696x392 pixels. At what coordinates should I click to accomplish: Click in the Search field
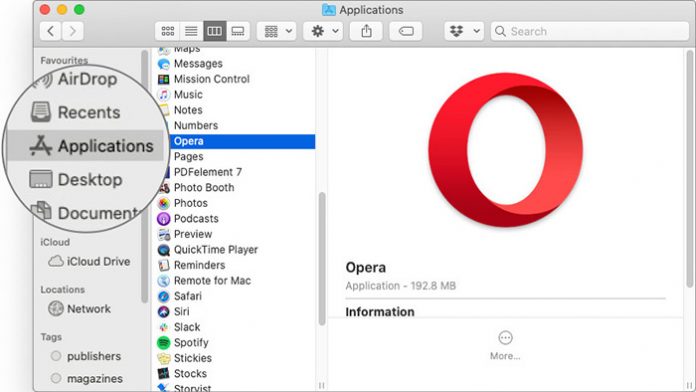tap(590, 31)
